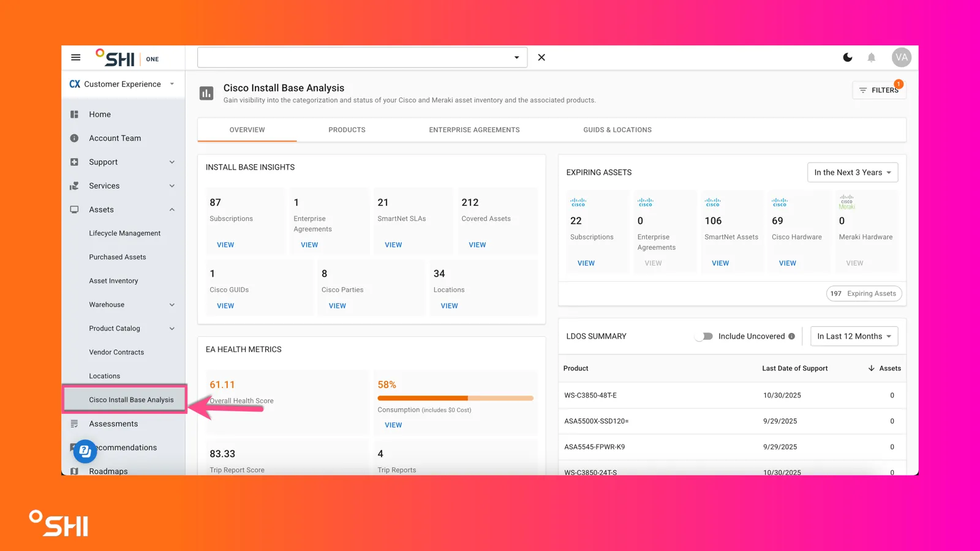Screen dimensions: 980x551
Task: Clear the search box with X icon
Action: [541, 58]
